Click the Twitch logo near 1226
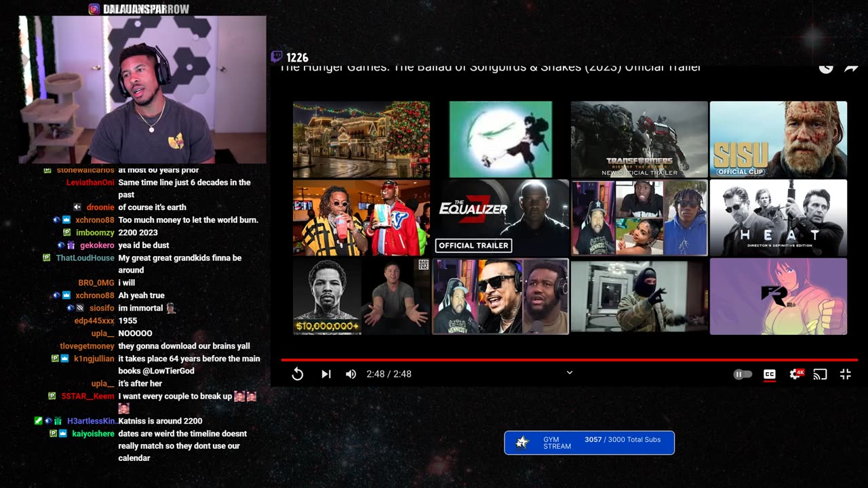Viewport: 868px width, 488px height. click(x=277, y=58)
